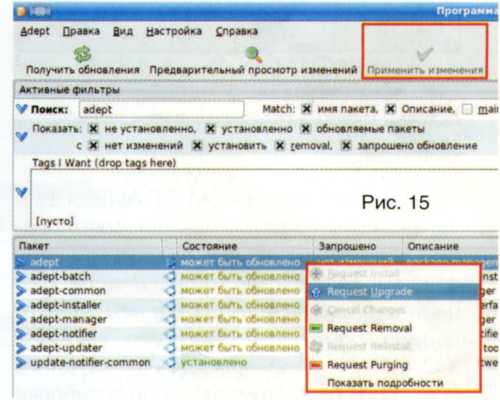Uncheck the имя пакета match checkbox
This screenshot has height=400, width=500.
coord(306,109)
